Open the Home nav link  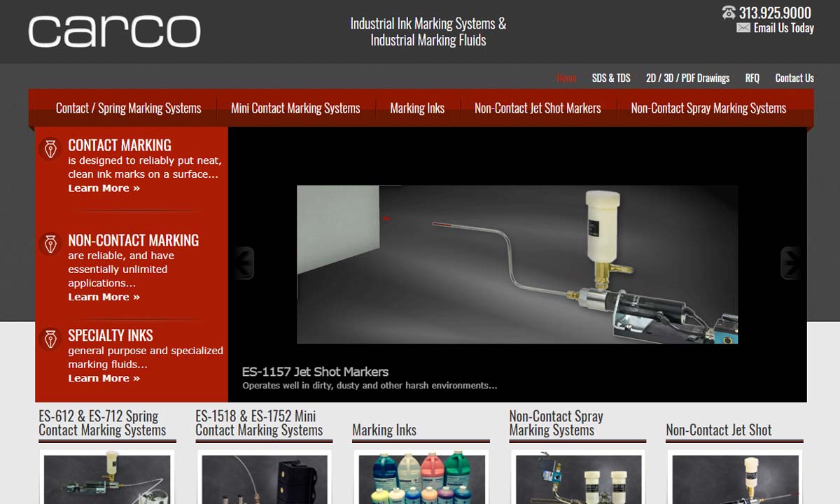566,78
